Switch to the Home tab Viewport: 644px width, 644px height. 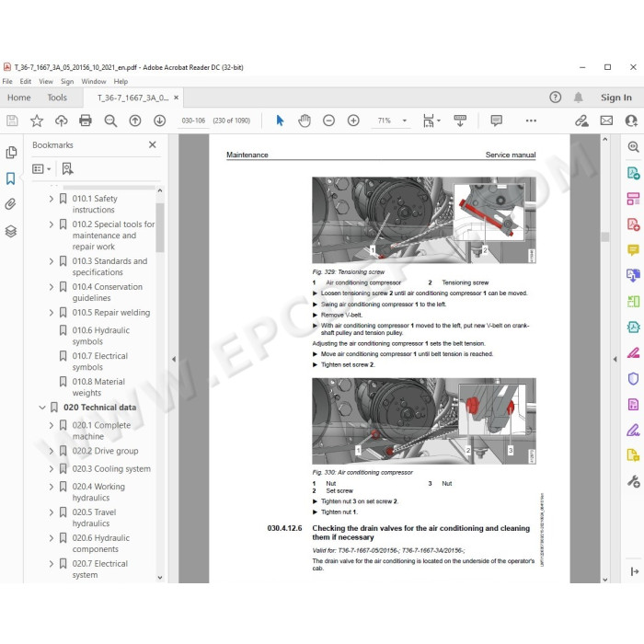[x=19, y=98]
